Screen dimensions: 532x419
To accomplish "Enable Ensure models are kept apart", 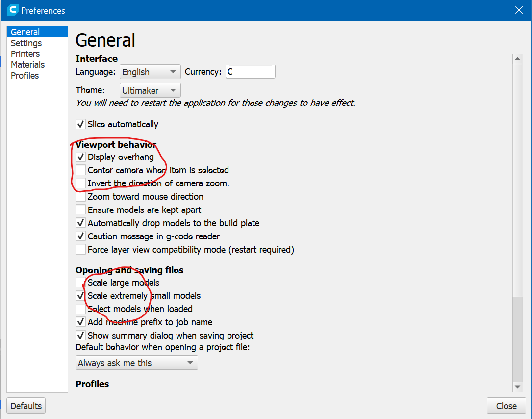I will point(80,209).
